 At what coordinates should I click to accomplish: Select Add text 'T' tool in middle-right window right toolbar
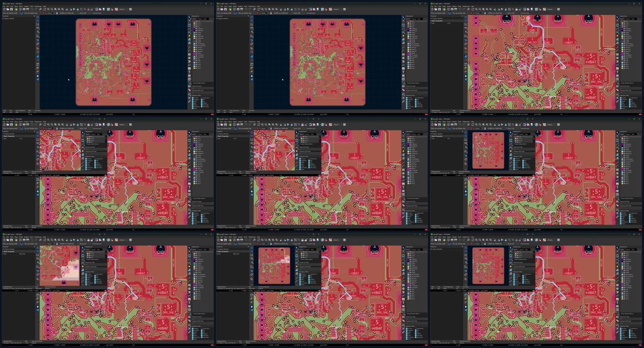coord(618,187)
